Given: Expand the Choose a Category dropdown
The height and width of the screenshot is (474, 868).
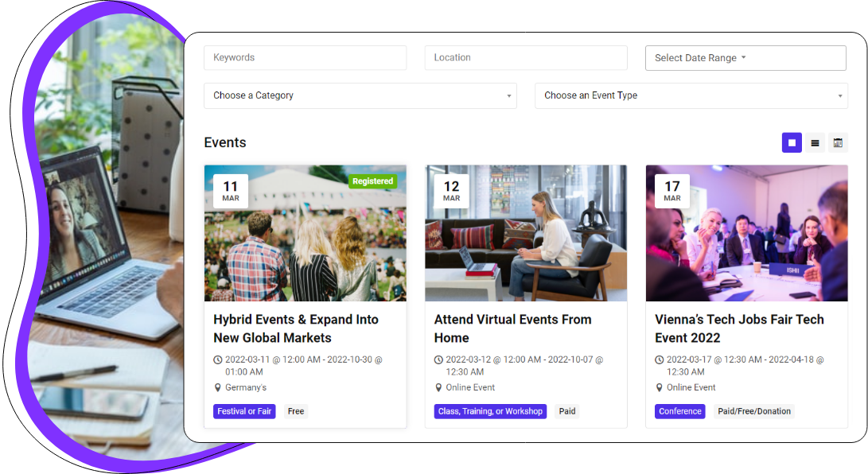Looking at the screenshot, I should click(x=360, y=95).
